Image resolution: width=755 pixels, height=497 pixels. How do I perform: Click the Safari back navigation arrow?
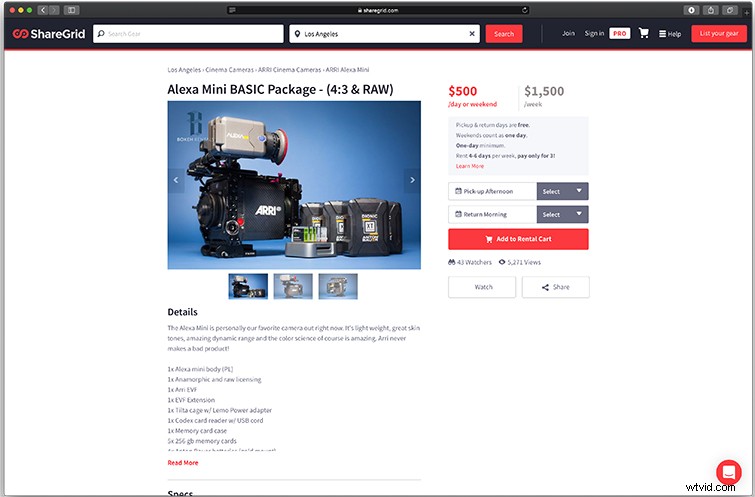pos(41,9)
